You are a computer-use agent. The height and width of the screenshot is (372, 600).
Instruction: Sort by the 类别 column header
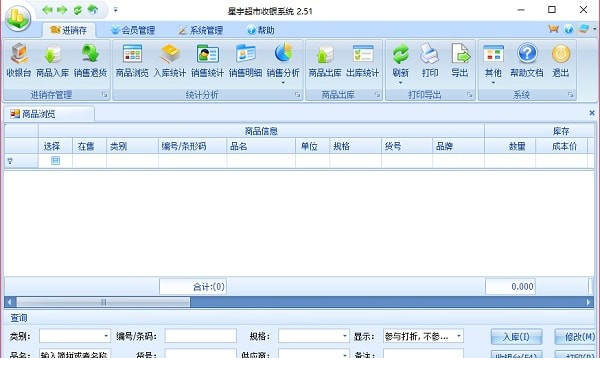pos(132,146)
